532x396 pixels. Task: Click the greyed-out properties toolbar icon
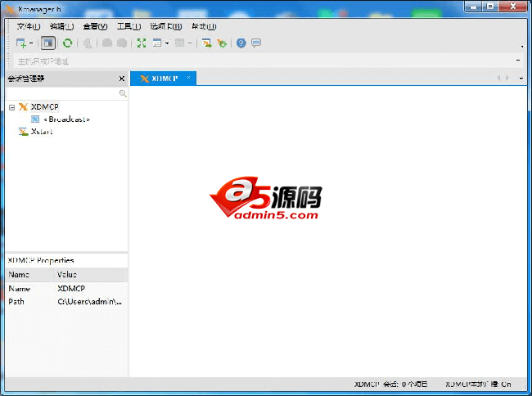pos(88,43)
